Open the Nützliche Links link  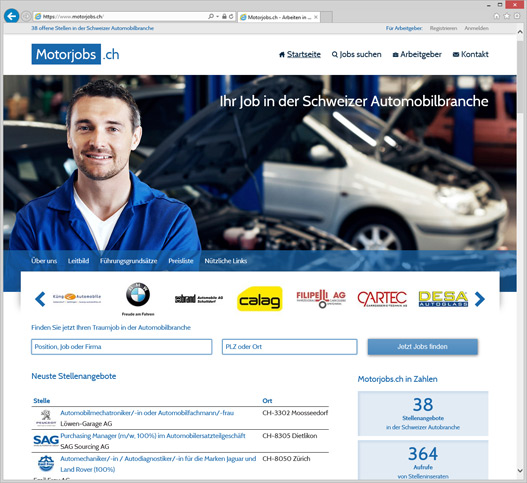coord(226,261)
